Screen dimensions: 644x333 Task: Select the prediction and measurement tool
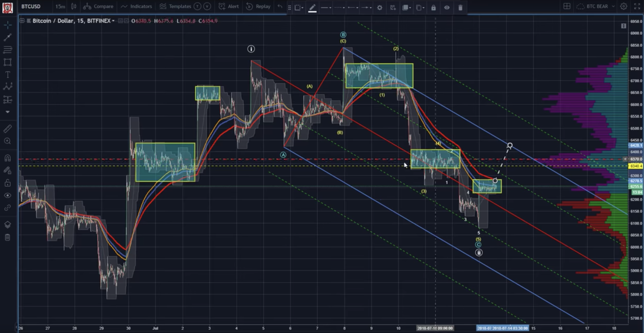[8, 99]
